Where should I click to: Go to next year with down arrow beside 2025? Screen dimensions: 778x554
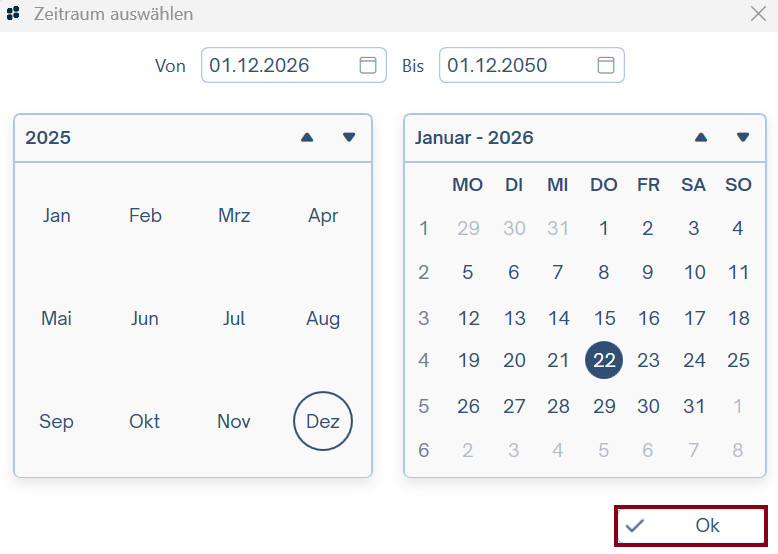(349, 137)
